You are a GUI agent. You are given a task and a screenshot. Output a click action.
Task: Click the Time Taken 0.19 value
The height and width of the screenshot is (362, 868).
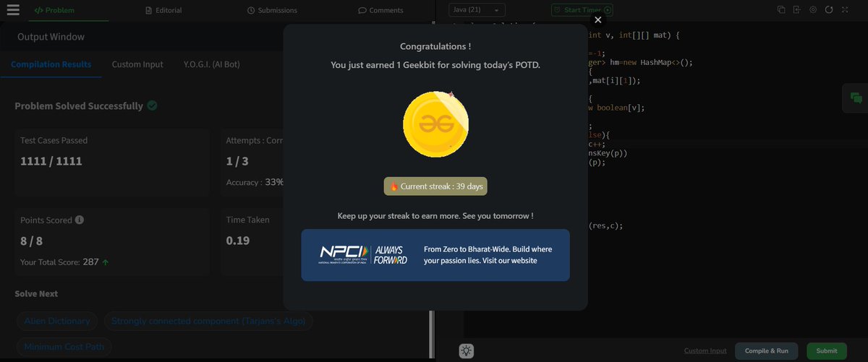(x=238, y=241)
